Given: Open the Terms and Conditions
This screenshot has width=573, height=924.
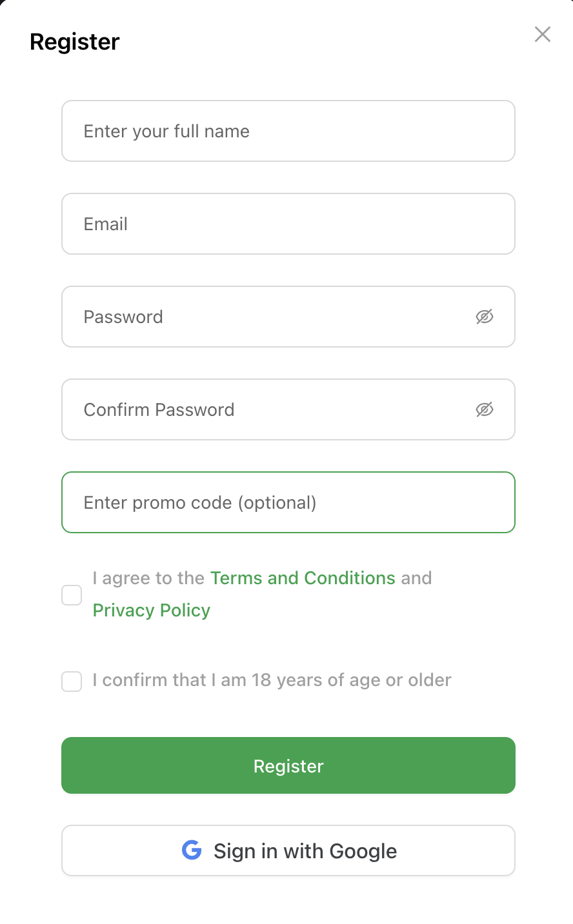Looking at the screenshot, I should click(x=303, y=578).
